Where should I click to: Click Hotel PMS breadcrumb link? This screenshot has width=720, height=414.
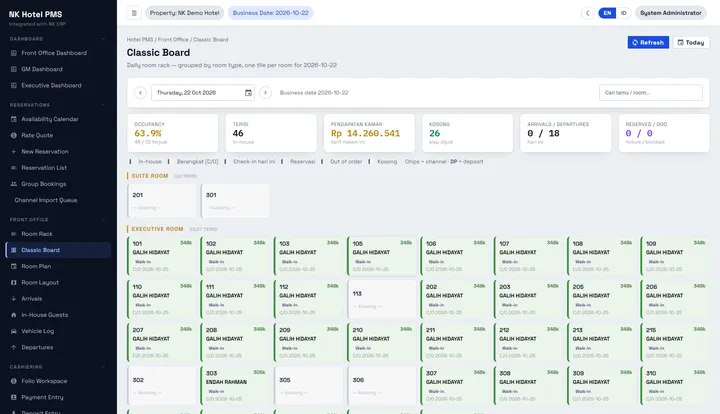pyautogui.click(x=140, y=39)
